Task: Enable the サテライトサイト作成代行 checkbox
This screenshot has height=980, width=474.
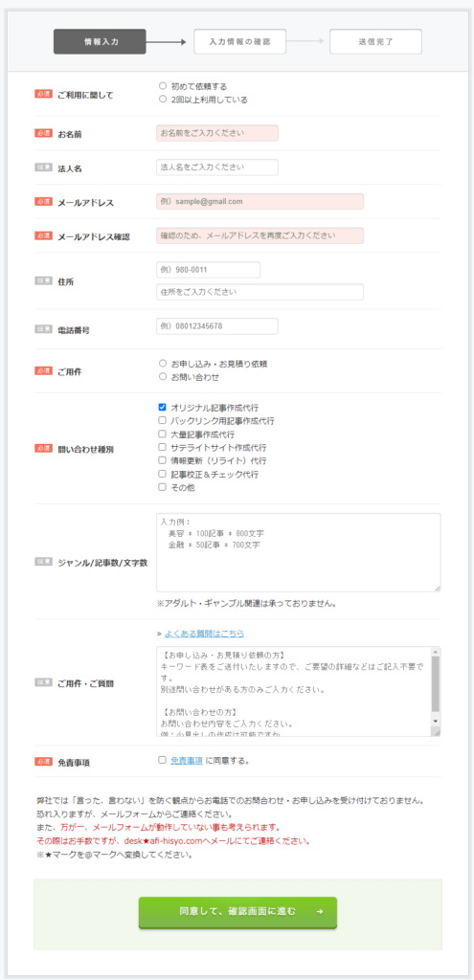Action: [x=163, y=448]
